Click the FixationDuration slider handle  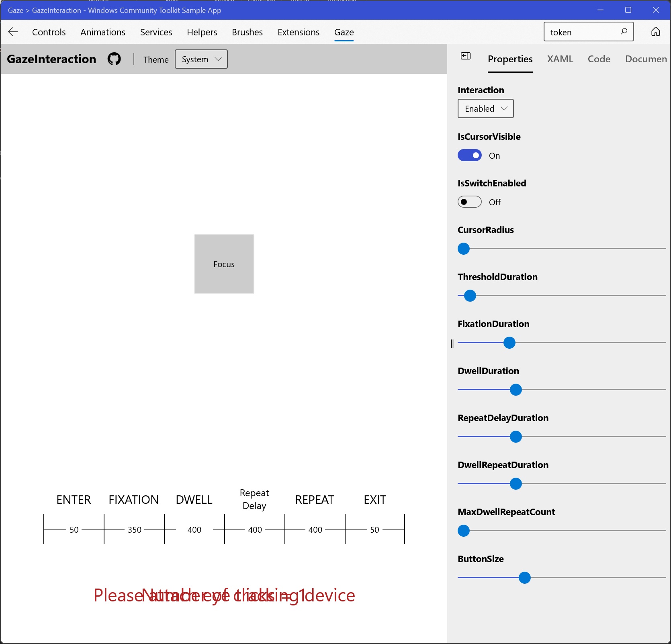[509, 343]
